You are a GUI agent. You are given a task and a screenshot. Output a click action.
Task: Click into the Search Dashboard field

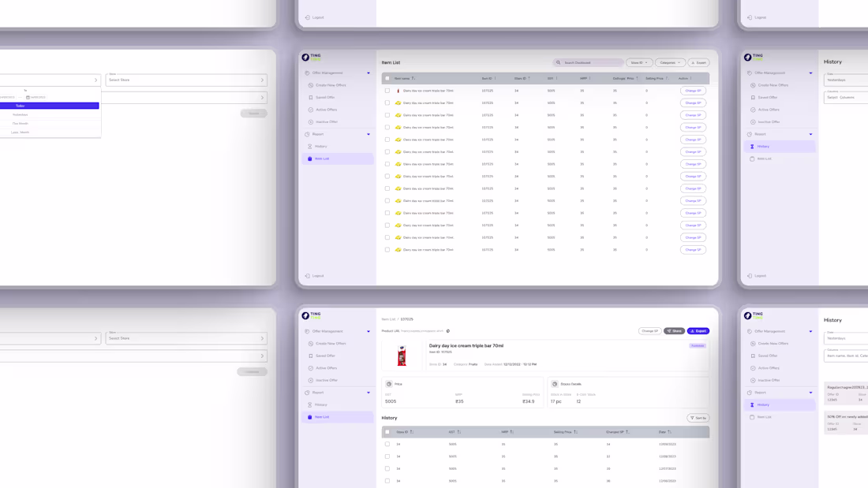pos(588,62)
